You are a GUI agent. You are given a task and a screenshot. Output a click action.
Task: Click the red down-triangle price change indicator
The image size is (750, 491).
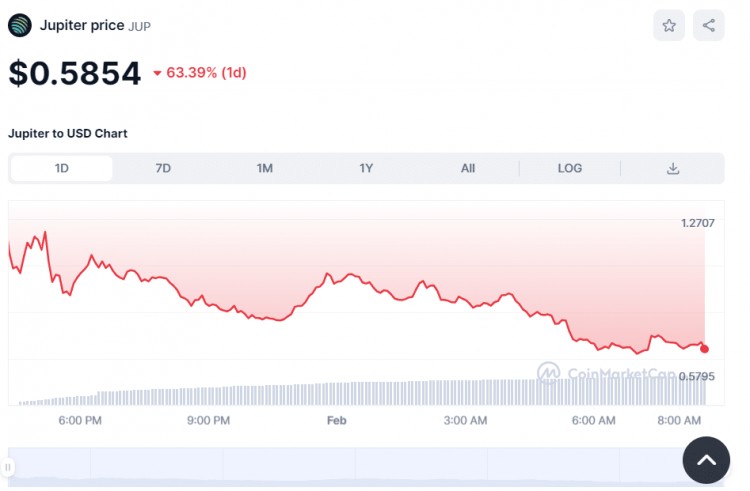(x=157, y=73)
